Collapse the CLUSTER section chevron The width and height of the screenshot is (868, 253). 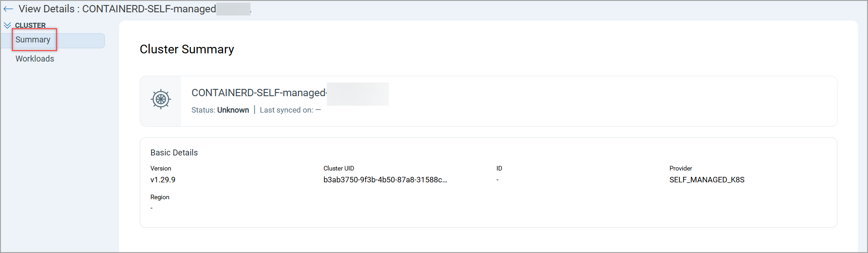[x=7, y=26]
